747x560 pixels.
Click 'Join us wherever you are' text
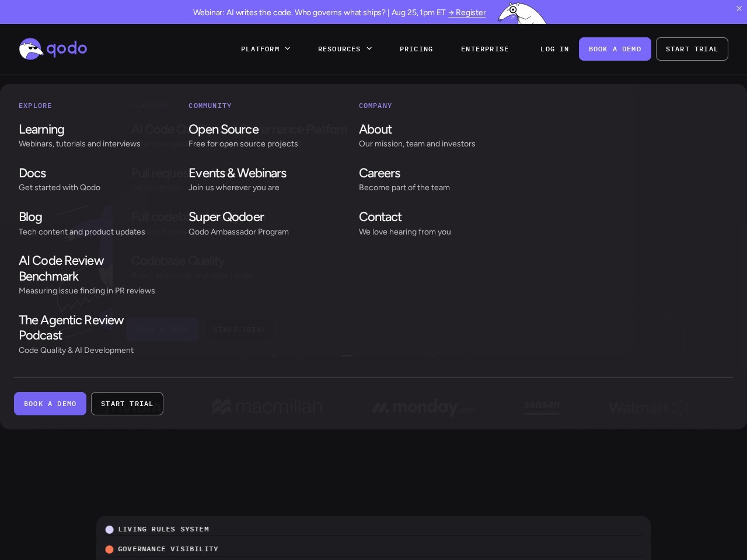[x=234, y=187]
